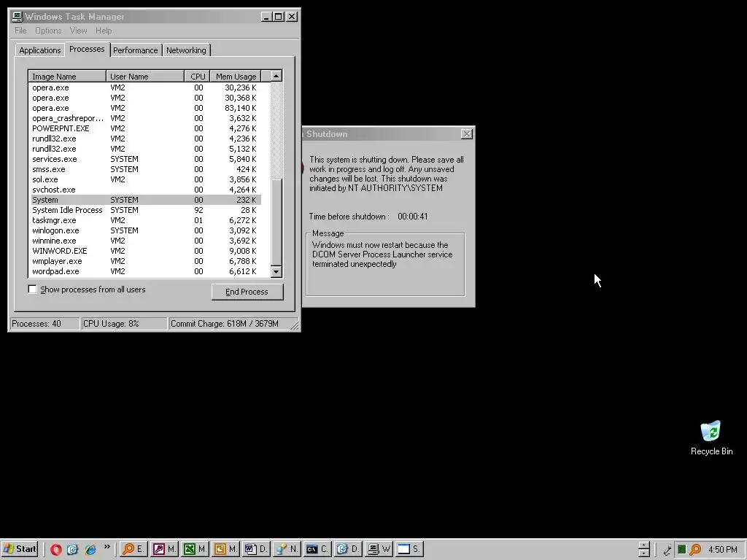Click the orange magnifier tray icon
The width and height of the screenshot is (747, 560).
695,550
